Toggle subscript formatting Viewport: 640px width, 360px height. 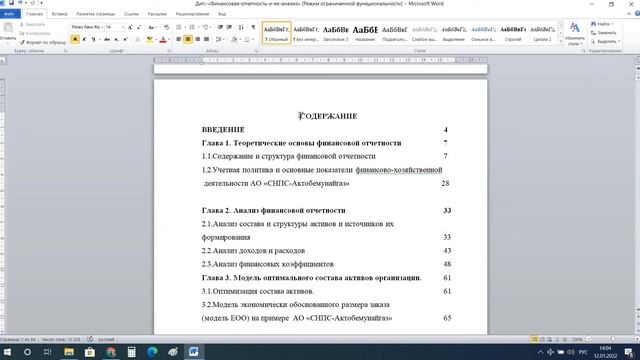[116, 39]
